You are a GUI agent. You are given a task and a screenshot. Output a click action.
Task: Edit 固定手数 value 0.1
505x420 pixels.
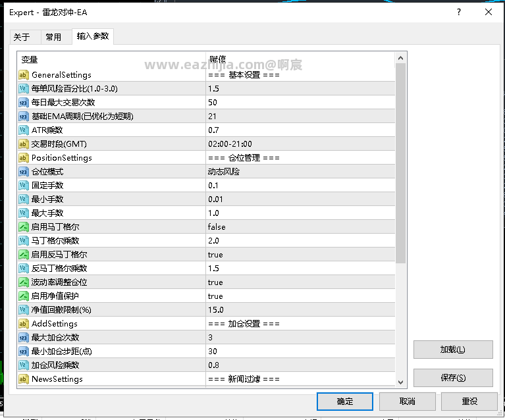[x=300, y=186]
